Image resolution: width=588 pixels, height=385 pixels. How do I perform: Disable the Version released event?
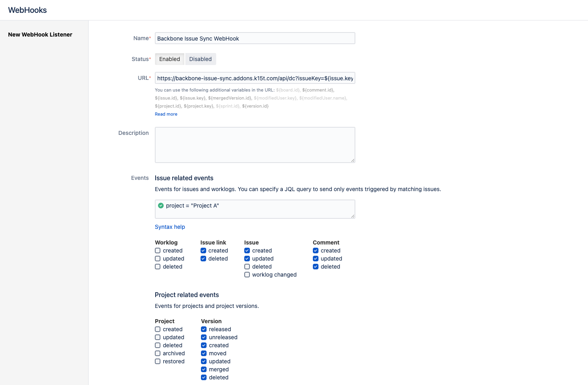click(x=203, y=329)
